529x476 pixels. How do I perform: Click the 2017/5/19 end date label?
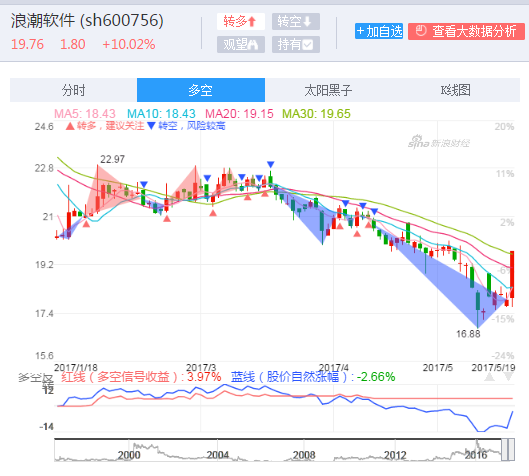[493, 367]
